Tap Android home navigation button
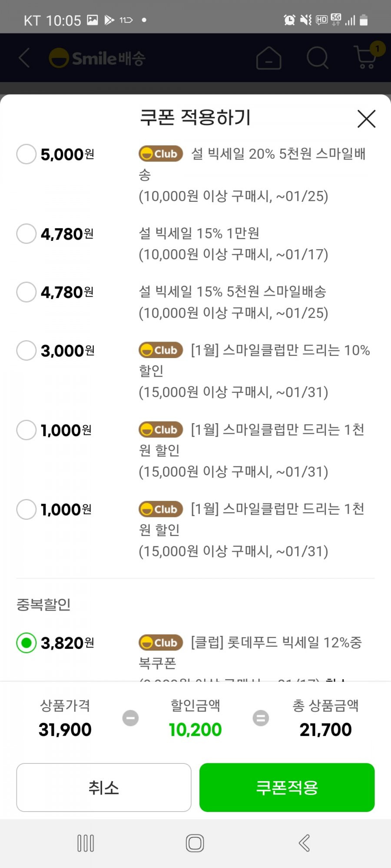Image resolution: width=391 pixels, height=868 pixels. 195,843
